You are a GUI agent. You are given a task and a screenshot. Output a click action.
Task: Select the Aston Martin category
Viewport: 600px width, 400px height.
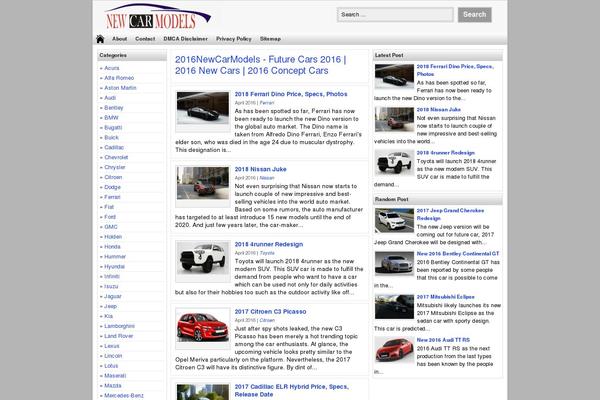pos(120,88)
